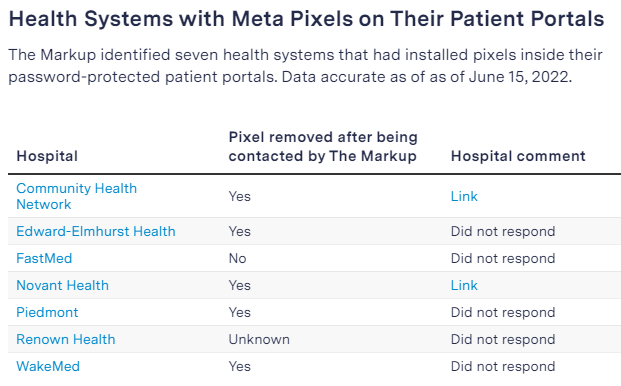Select the Hospital comment column header

coord(518,156)
